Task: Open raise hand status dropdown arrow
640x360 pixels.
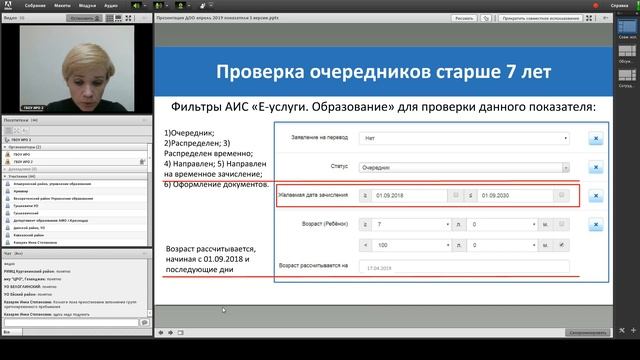Action: (x=211, y=6)
